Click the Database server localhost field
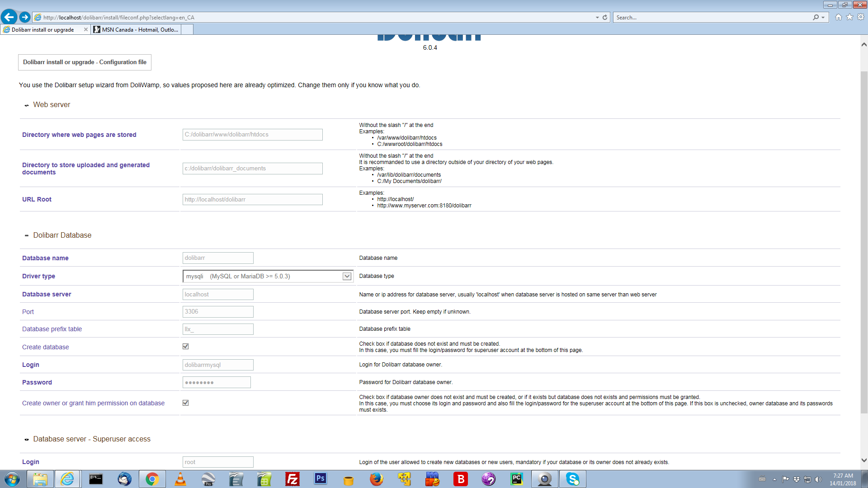The image size is (868, 488). click(x=218, y=294)
